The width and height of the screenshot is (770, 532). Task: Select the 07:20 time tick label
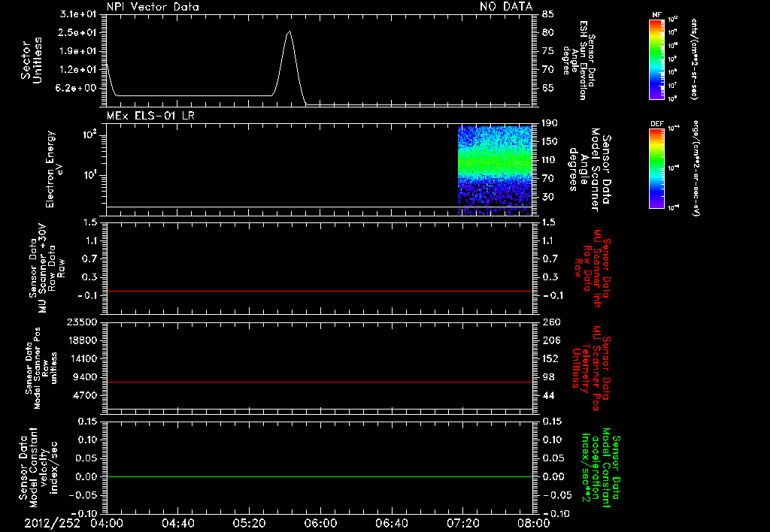click(463, 523)
